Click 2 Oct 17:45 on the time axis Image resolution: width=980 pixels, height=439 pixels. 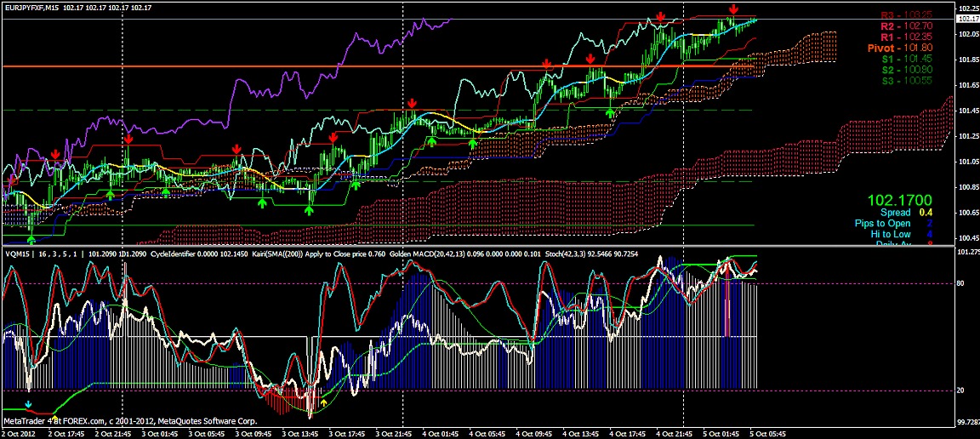point(66,433)
